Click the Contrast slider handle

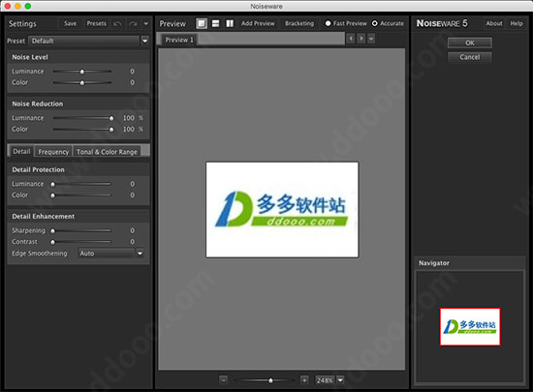pos(52,242)
